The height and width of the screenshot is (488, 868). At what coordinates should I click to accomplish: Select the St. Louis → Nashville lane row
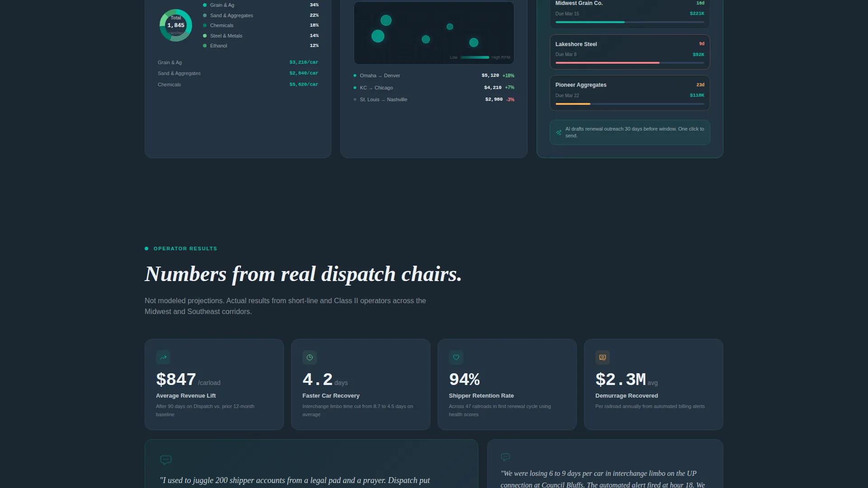[434, 99]
